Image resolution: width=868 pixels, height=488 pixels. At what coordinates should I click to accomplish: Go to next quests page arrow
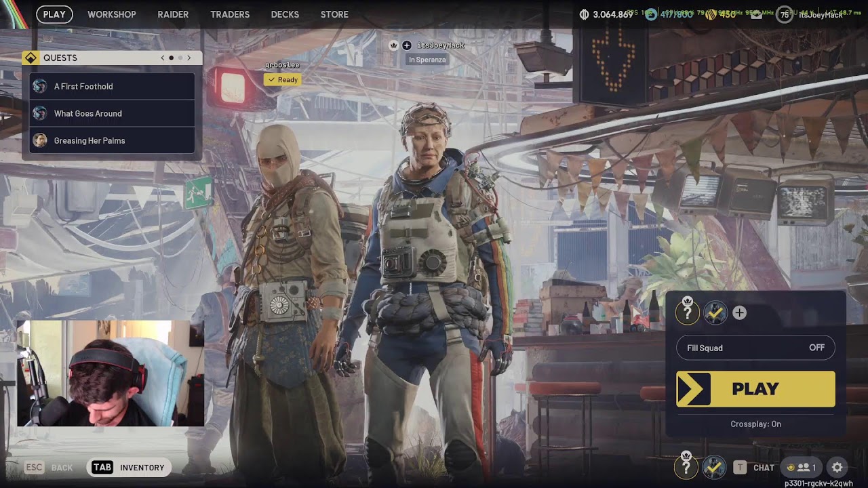click(189, 58)
